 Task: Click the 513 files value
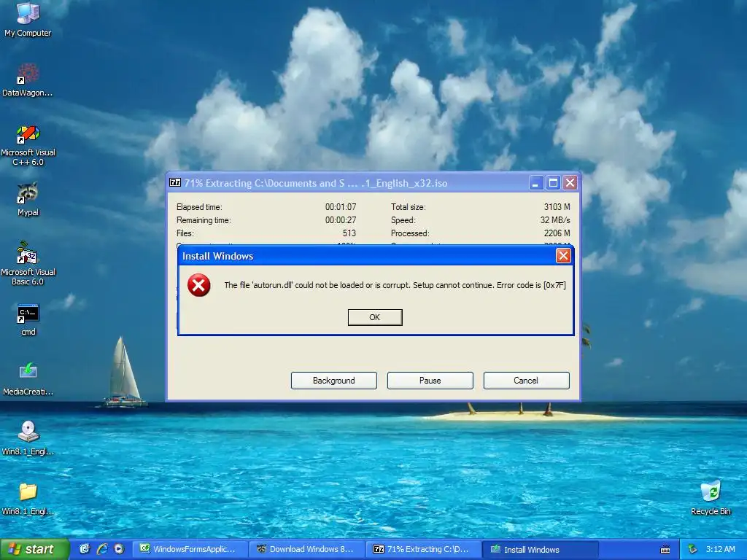click(349, 233)
